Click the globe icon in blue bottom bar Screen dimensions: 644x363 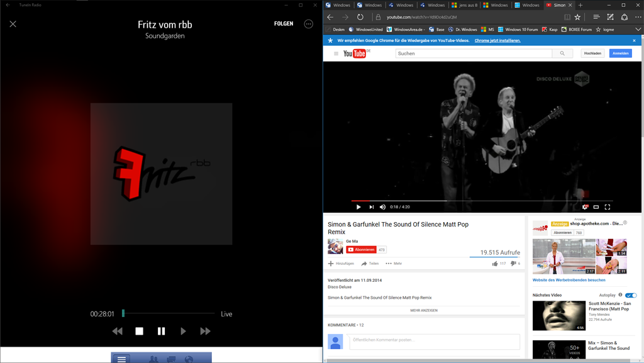(189, 359)
